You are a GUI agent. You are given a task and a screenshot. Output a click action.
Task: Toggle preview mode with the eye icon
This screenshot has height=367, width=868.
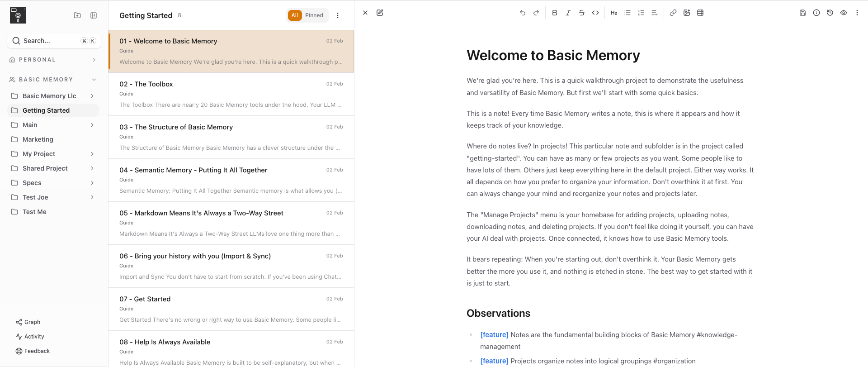[x=844, y=13]
